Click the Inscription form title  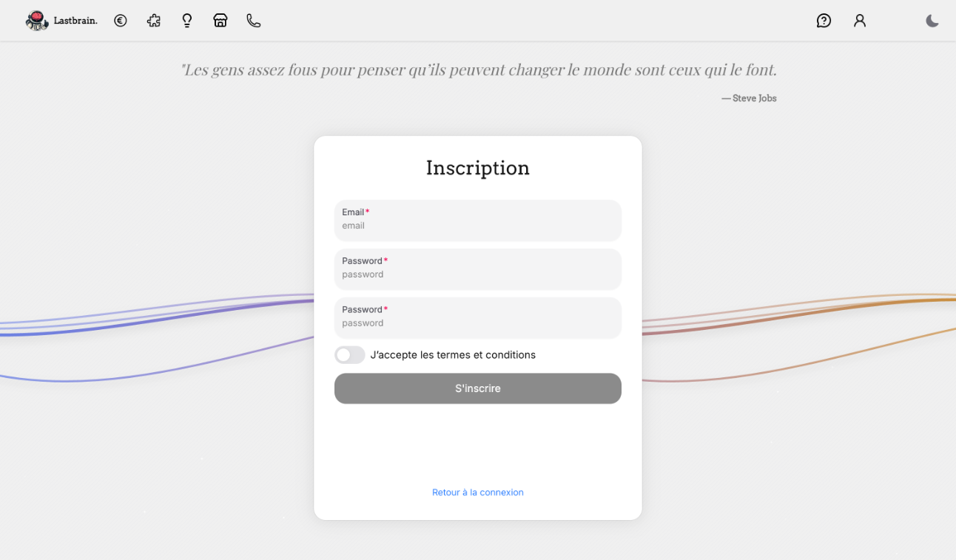pyautogui.click(x=477, y=168)
